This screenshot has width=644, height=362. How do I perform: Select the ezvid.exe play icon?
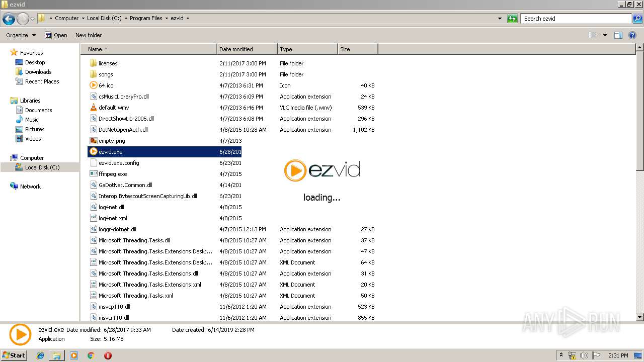coord(94,152)
